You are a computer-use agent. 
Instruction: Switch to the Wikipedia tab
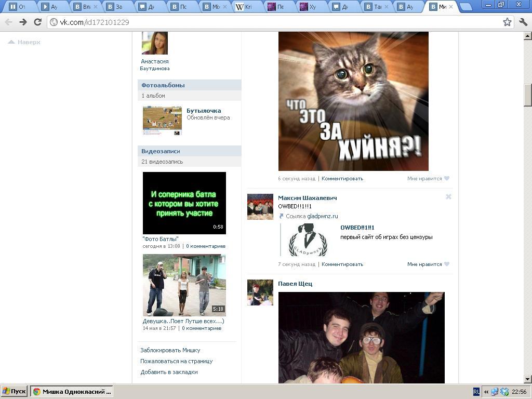coord(248,7)
